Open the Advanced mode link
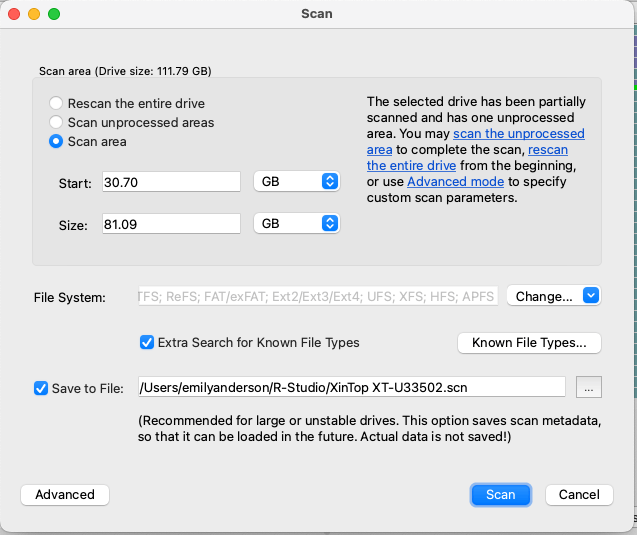 pyautogui.click(x=455, y=182)
